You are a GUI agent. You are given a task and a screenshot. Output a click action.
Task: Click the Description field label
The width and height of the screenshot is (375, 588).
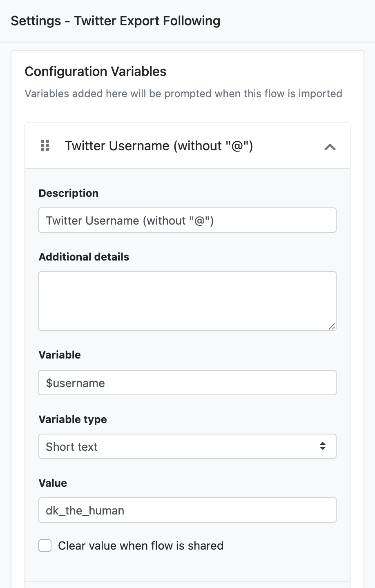(x=69, y=193)
